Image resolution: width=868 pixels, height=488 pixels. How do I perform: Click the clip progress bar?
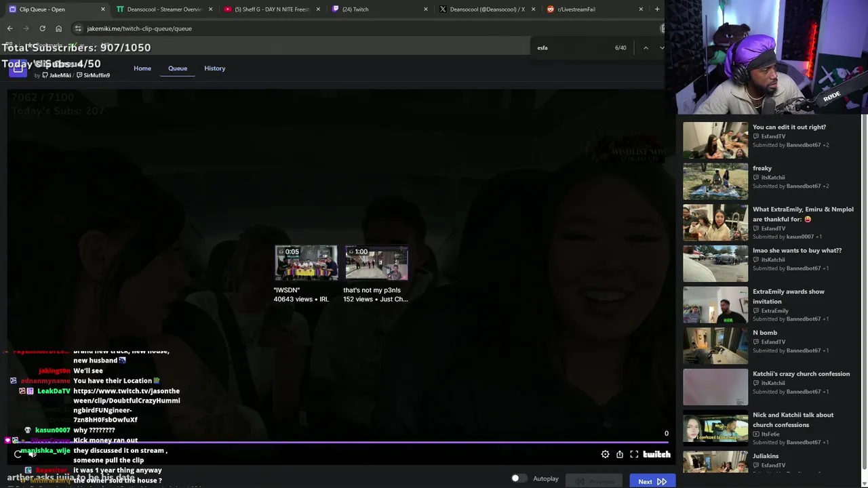pos(339,443)
